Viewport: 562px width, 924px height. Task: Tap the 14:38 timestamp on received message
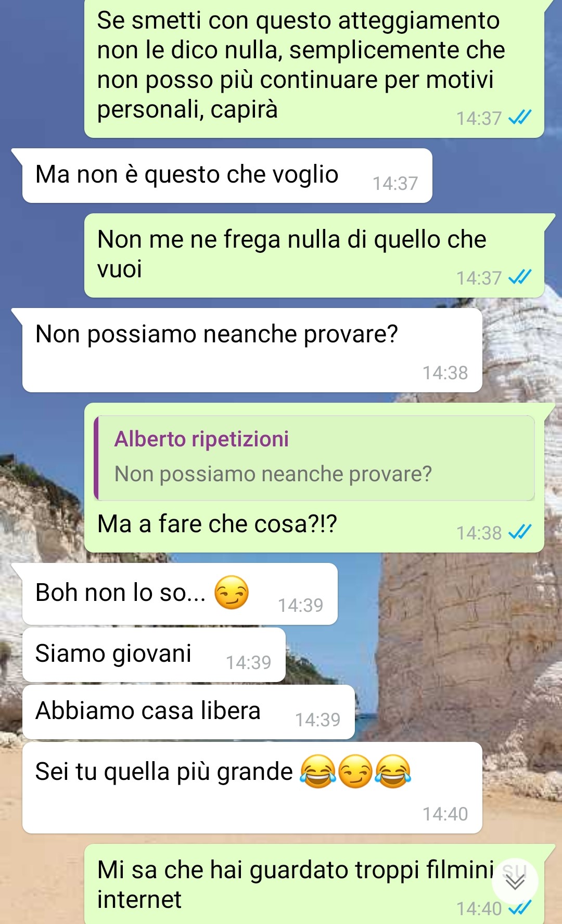[445, 373]
